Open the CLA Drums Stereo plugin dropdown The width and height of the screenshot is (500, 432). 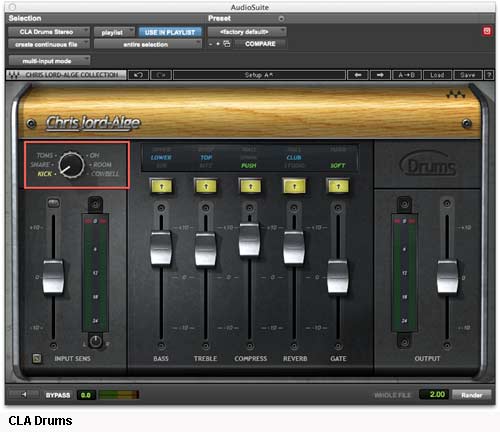tap(49, 32)
